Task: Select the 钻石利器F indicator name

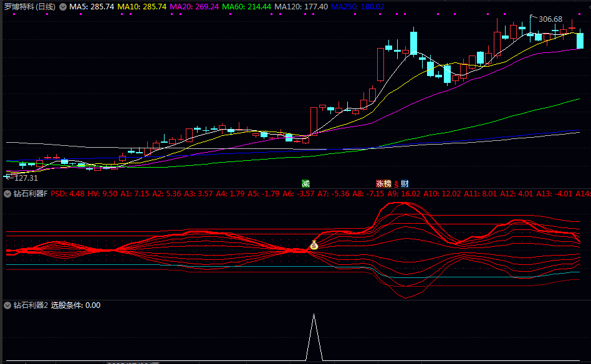Action: [x=31, y=194]
